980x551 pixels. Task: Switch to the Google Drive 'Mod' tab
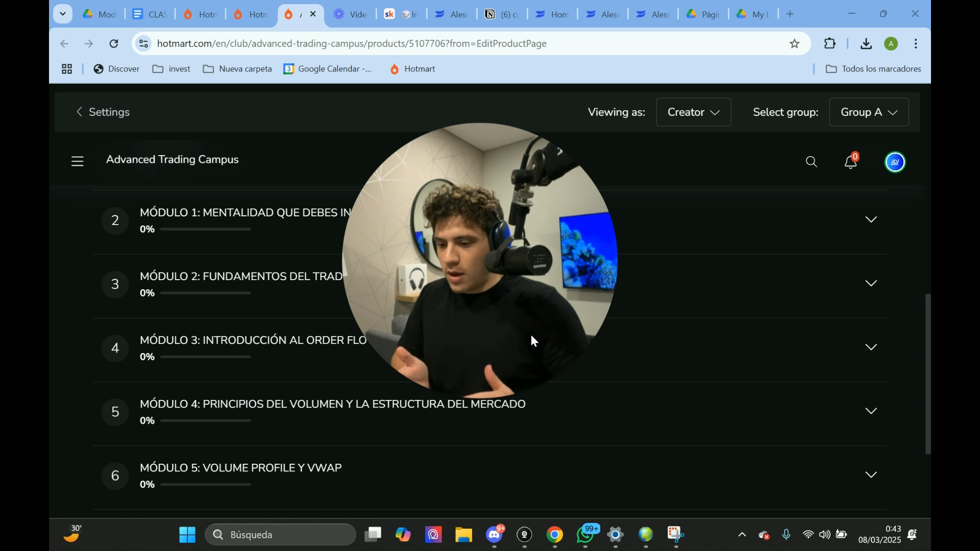tap(100, 14)
